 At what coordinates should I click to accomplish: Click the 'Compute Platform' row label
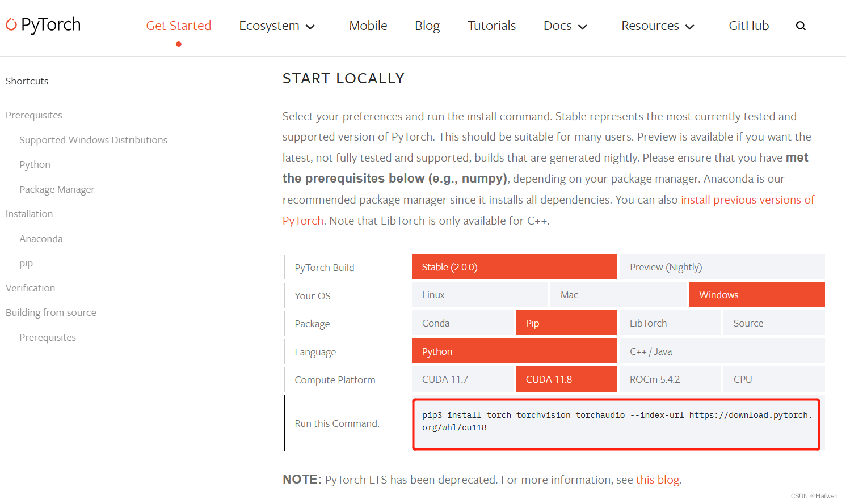pos(335,380)
